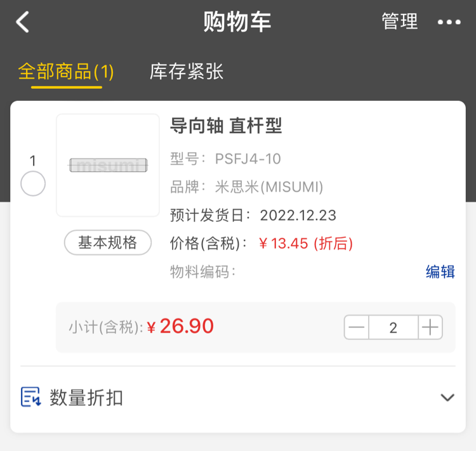
Task: Tap the 数量折扣 label text
Action: (x=86, y=398)
